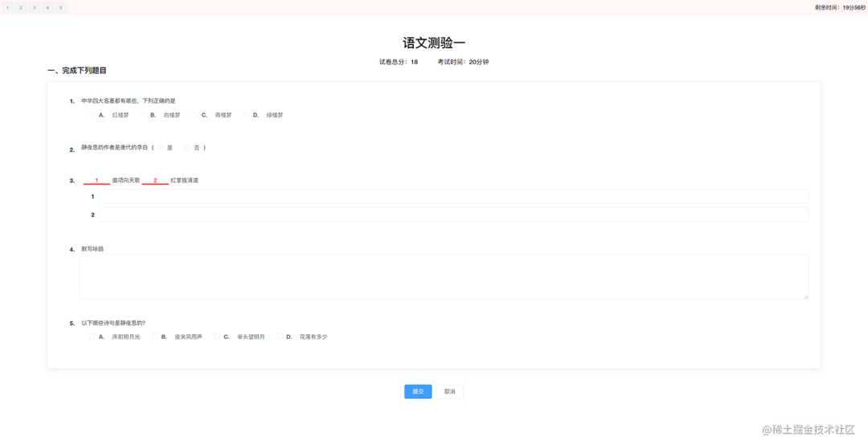The image size is (868, 448).
Task: Jump to question 3 in navigator
Action: click(35, 8)
